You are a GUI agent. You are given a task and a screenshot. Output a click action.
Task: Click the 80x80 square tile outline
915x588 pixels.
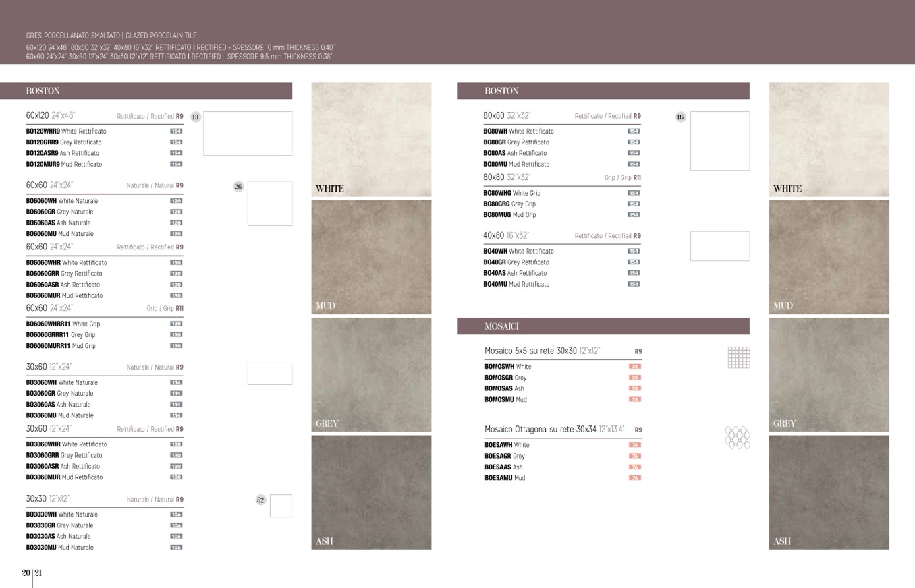point(719,141)
